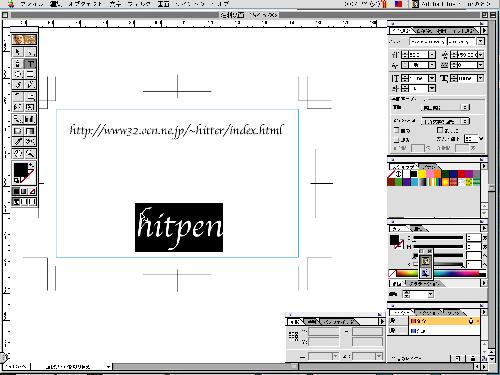The height and width of the screenshot is (375, 500).
Task: Switch toolbox paint mode to Color
Action: point(16,191)
